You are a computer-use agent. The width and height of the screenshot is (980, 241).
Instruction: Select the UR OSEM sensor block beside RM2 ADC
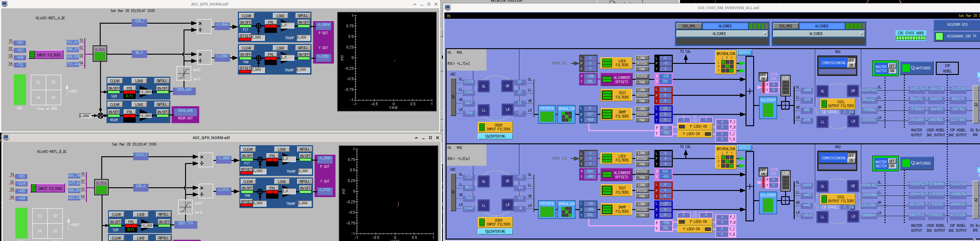point(508,181)
